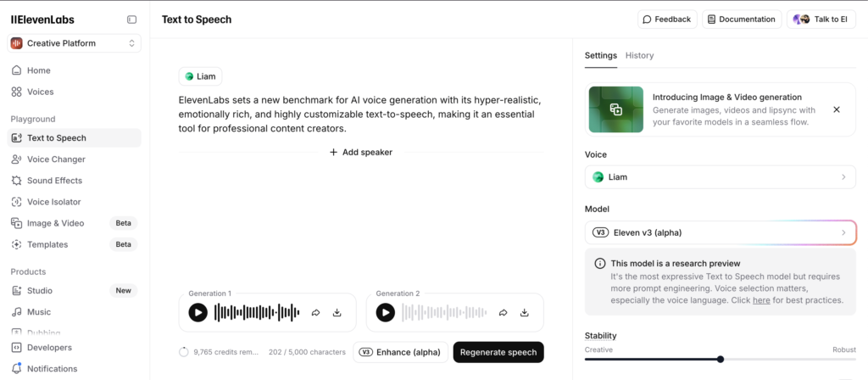Open Music under Products
The height and width of the screenshot is (380, 868).
75,312
